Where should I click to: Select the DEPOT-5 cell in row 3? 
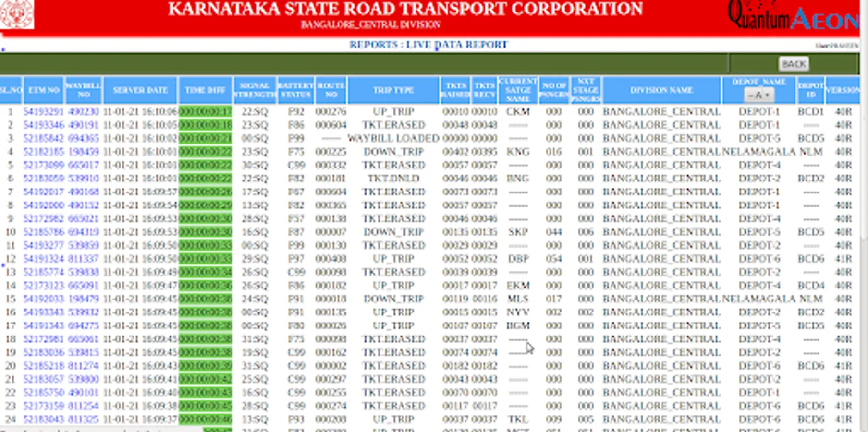click(x=759, y=139)
